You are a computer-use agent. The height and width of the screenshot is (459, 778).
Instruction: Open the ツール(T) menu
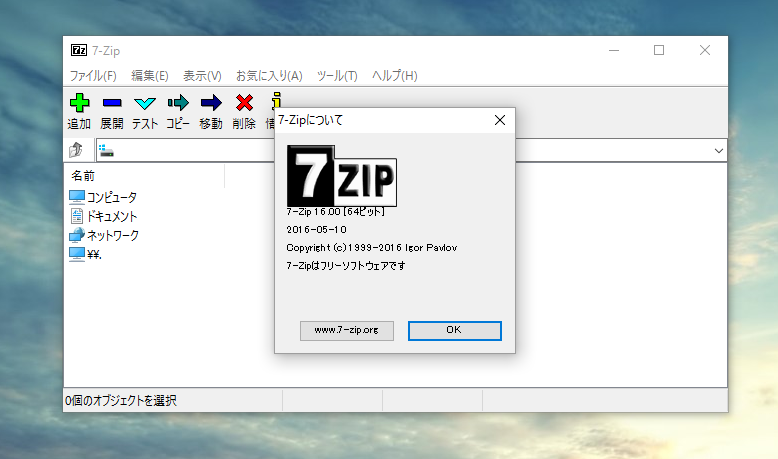337,76
